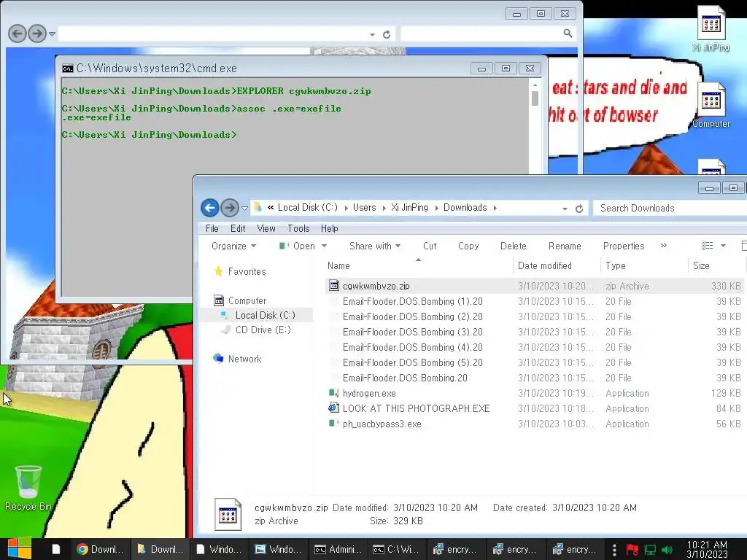The width and height of the screenshot is (747, 560).
Task: Click the scrollbar thumb in cmd.exe window
Action: (x=535, y=98)
